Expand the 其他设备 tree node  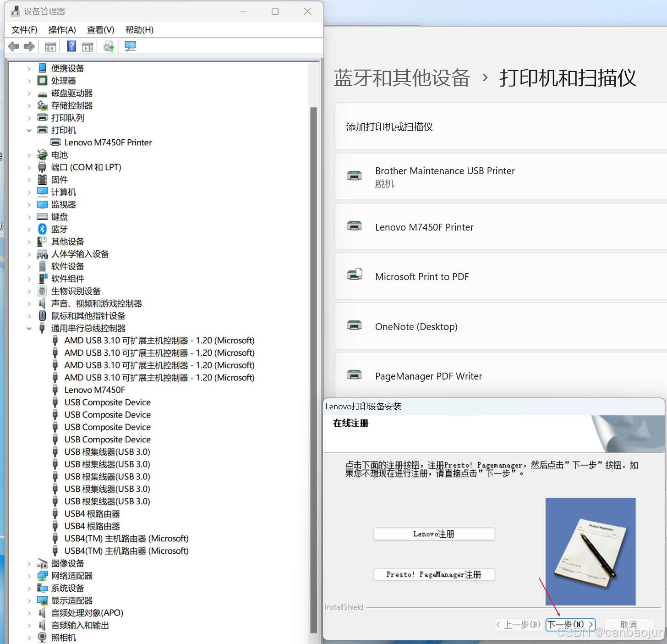coord(29,242)
